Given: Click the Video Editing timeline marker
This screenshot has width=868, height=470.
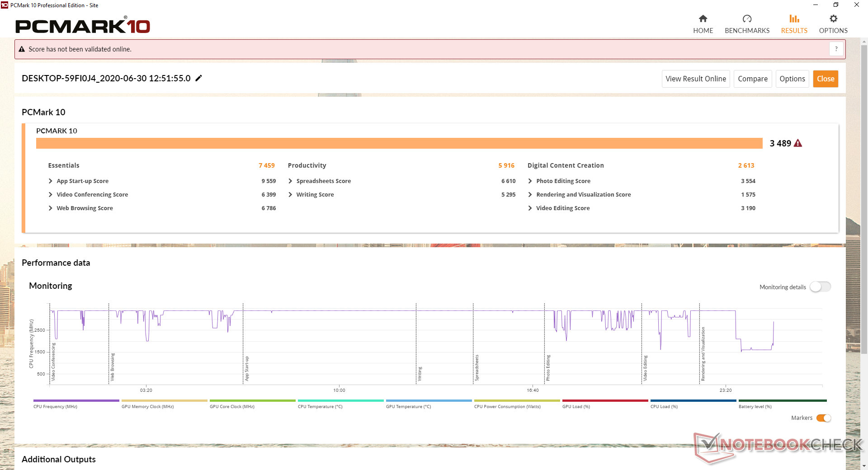Looking at the screenshot, I should 645,368.
